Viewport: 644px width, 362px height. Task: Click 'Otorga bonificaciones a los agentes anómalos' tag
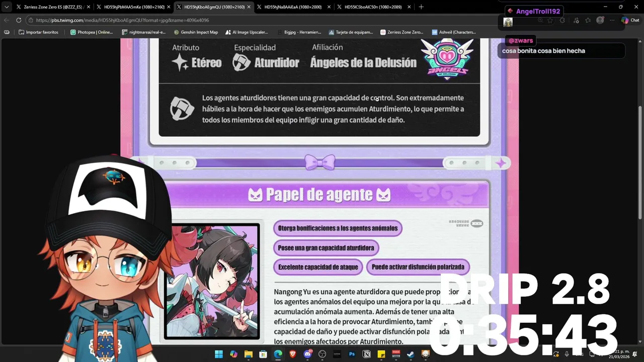(x=338, y=228)
